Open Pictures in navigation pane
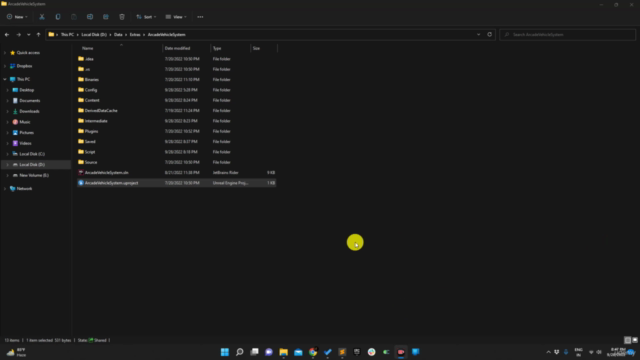640x360 pixels. pyautogui.click(x=27, y=133)
